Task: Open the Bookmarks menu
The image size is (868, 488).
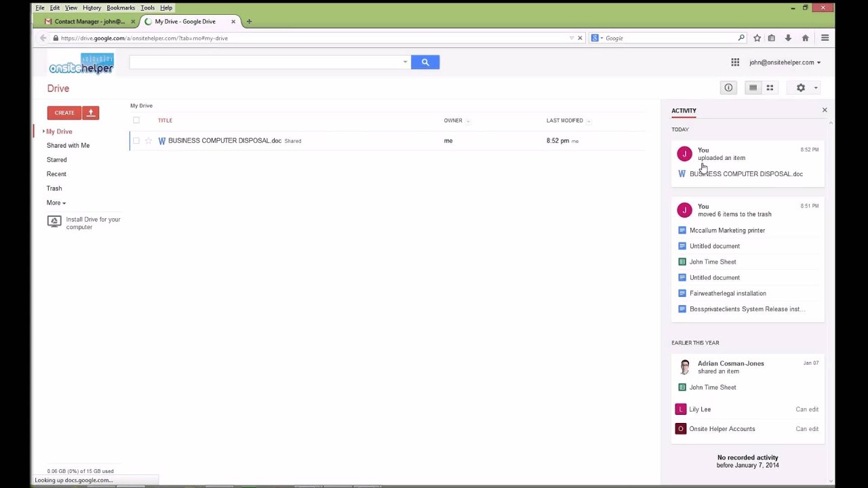Action: [x=121, y=7]
